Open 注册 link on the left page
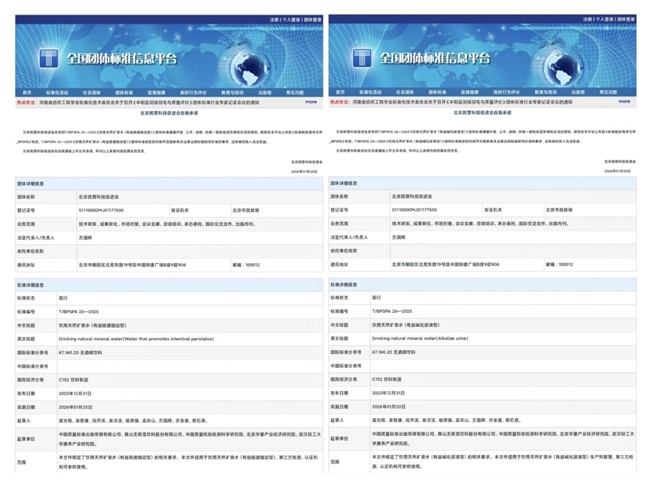650x486 pixels. (x=274, y=19)
